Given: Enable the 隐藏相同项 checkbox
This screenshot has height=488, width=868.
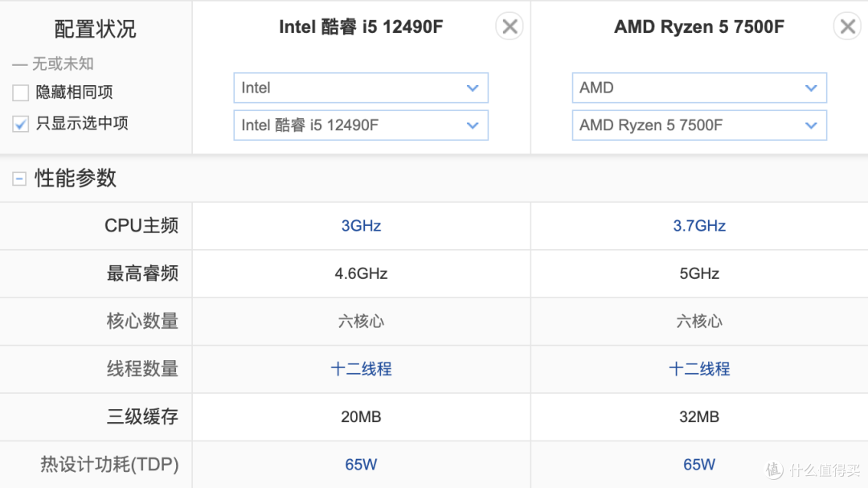Looking at the screenshot, I should pos(20,92).
